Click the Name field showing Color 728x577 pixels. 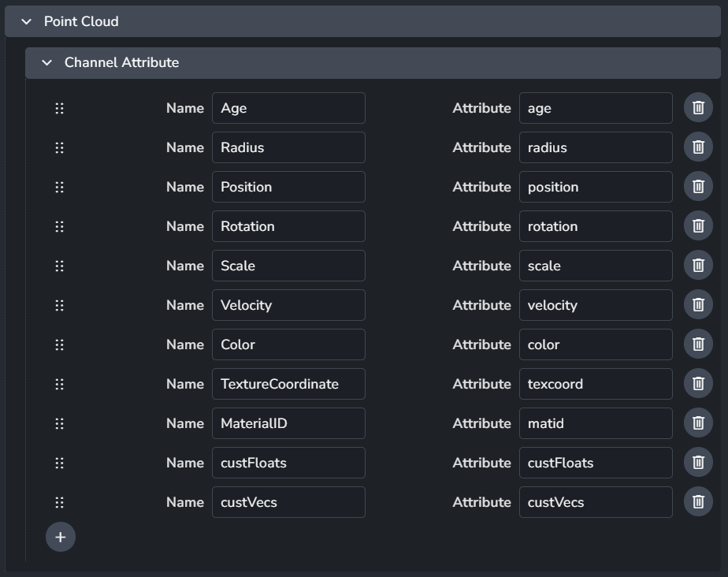(x=288, y=344)
